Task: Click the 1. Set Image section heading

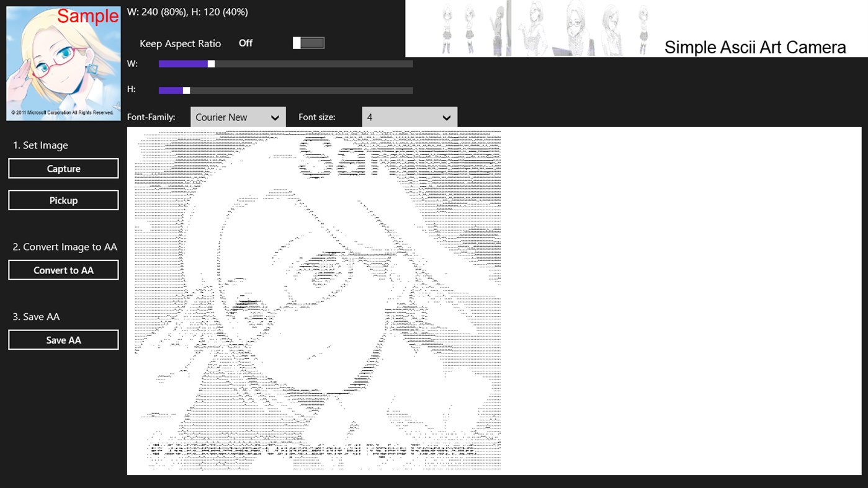Action: coord(40,144)
